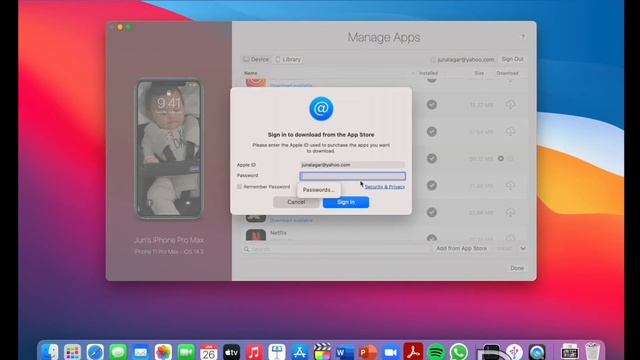Switch to the Device tab
Viewport: 640px width, 360px height.
256,59
